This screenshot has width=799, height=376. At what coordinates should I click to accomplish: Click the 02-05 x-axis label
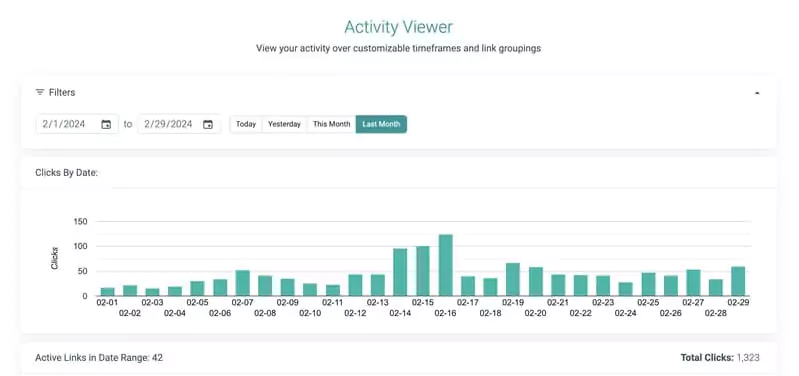click(198, 303)
